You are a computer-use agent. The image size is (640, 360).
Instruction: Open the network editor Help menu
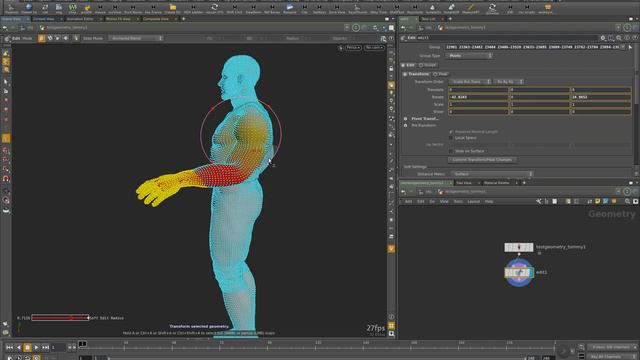489,202
